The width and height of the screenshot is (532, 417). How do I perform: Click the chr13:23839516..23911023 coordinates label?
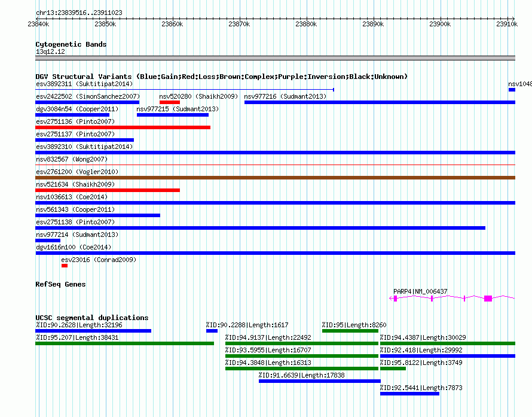79,13
